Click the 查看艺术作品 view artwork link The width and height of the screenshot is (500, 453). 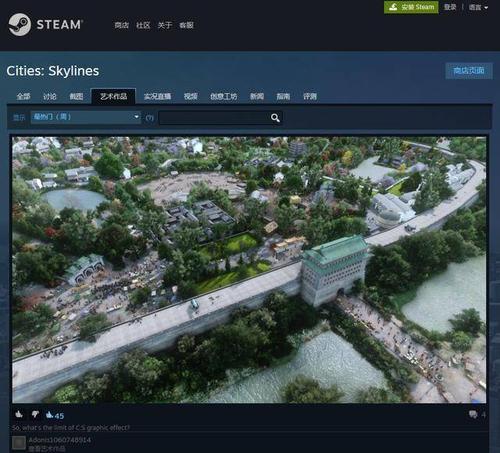click(47, 448)
